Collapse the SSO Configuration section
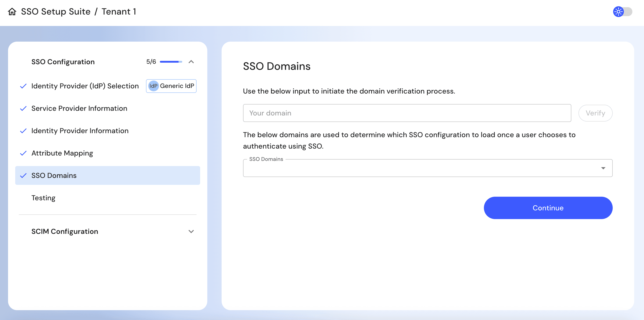644x320 pixels. tap(191, 62)
